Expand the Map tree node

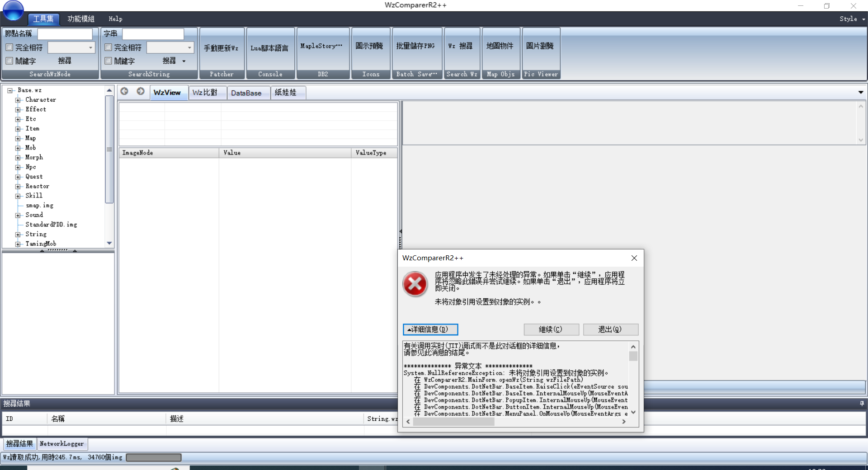coord(18,139)
